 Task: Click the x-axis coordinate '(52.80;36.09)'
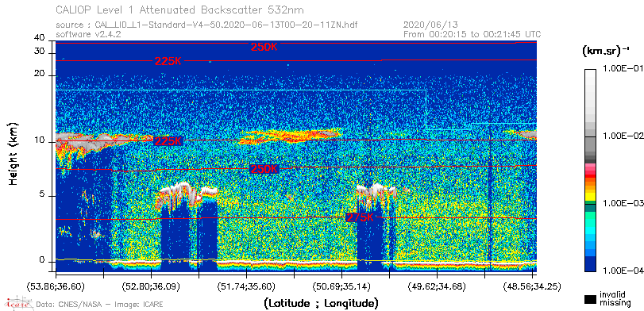click(152, 286)
